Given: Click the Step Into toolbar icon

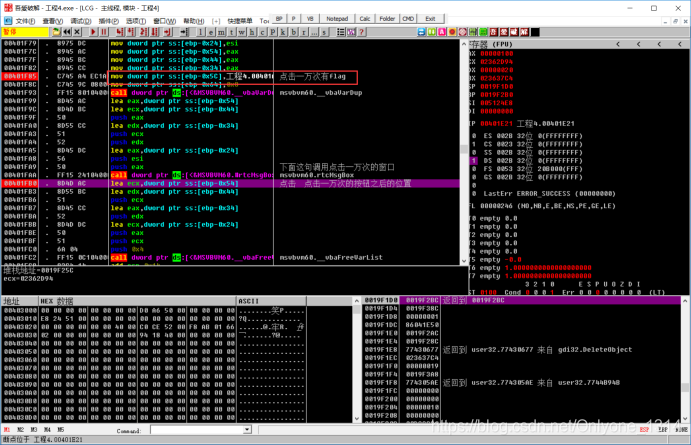Looking at the screenshot, I should tap(120, 32).
